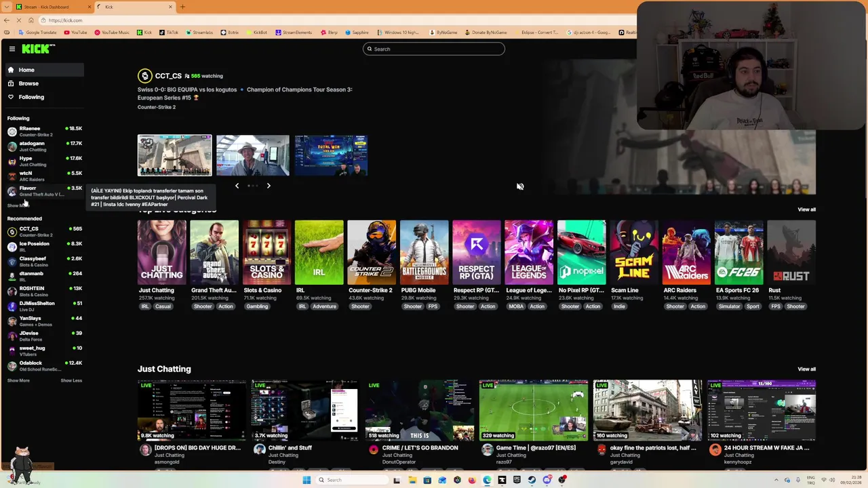Unmute the featured stream player
The image size is (868, 488).
click(520, 186)
